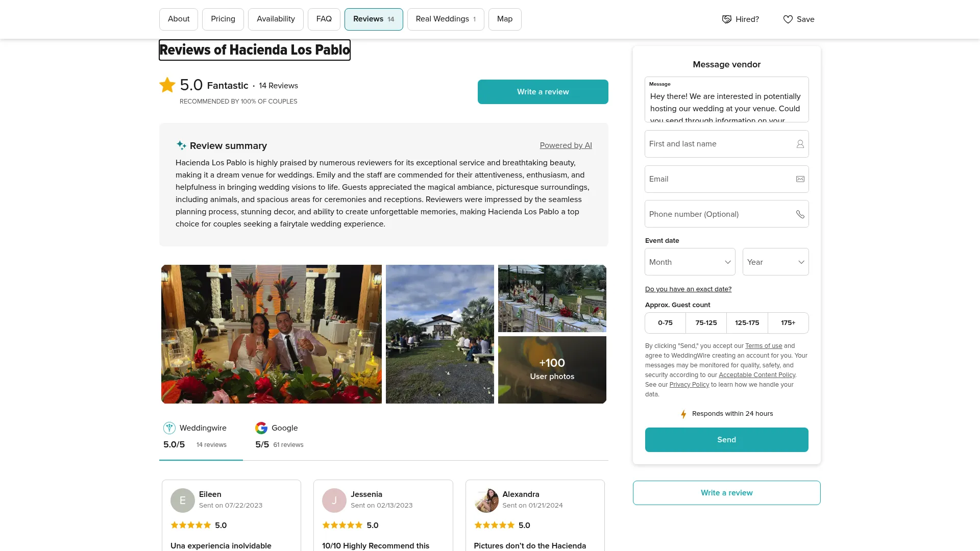Click Eileen's avatar circle
Viewport: 980px width, 551px height.
(182, 500)
